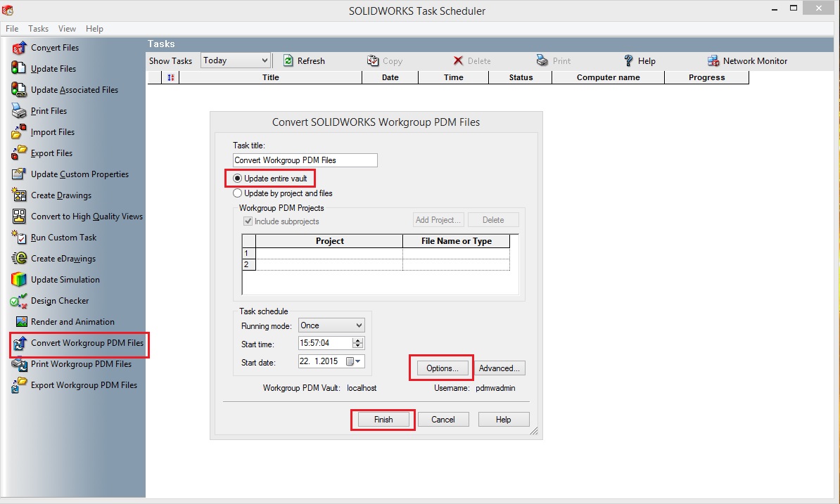Viewport: 840px width, 504px height.
Task: Click the Convert Files sidebar icon
Action: (x=19, y=48)
